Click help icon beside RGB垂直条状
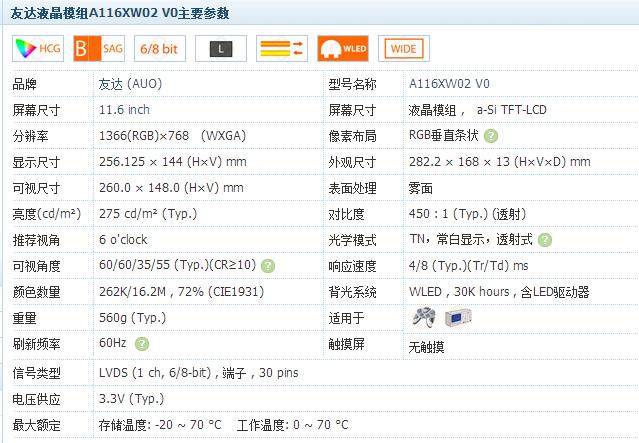This screenshot has height=443, width=639. click(491, 136)
